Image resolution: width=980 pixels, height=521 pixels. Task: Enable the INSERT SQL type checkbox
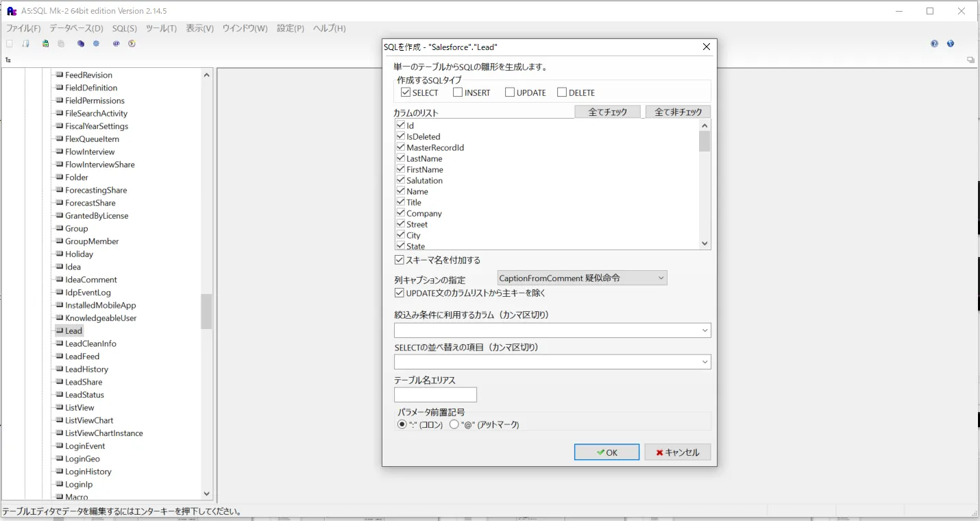point(458,92)
